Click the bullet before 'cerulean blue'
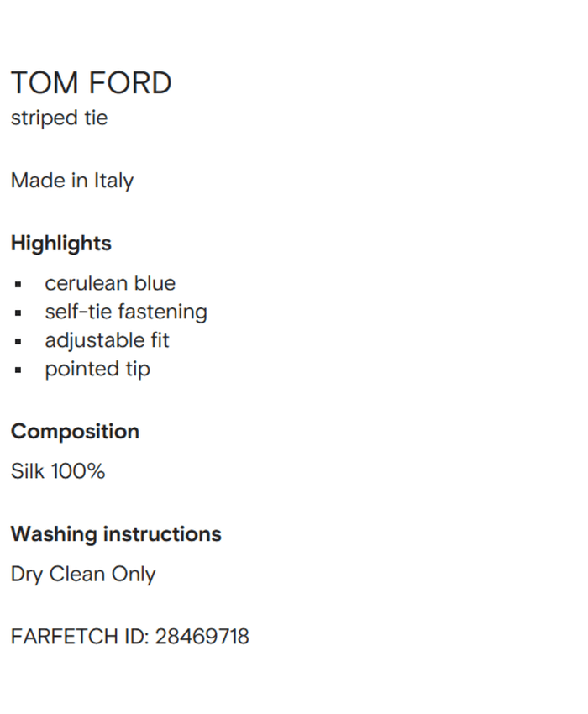 pyautogui.click(x=18, y=284)
